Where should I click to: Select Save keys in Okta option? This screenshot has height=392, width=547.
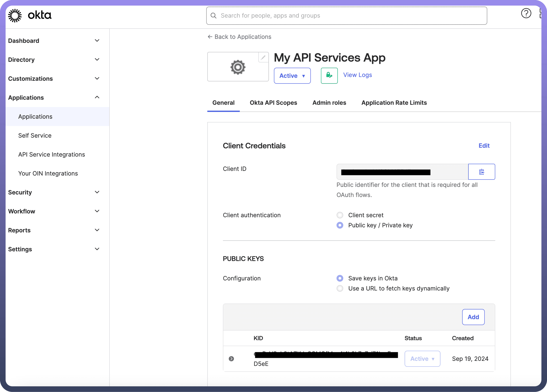340,278
